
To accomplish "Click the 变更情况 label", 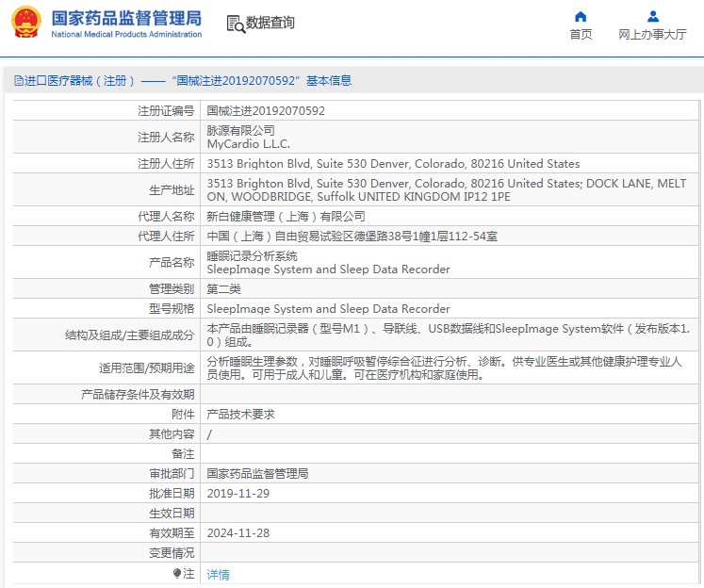I will tap(172, 553).
